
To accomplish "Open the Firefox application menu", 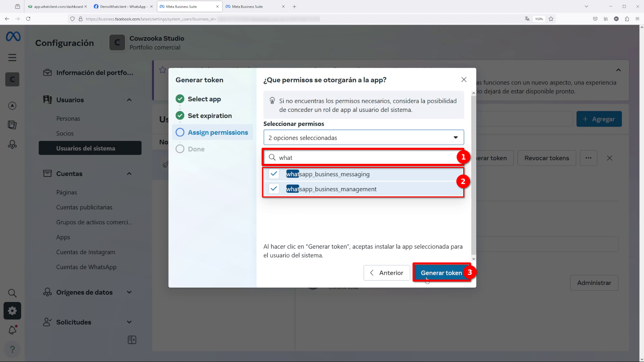I will (x=637, y=19).
